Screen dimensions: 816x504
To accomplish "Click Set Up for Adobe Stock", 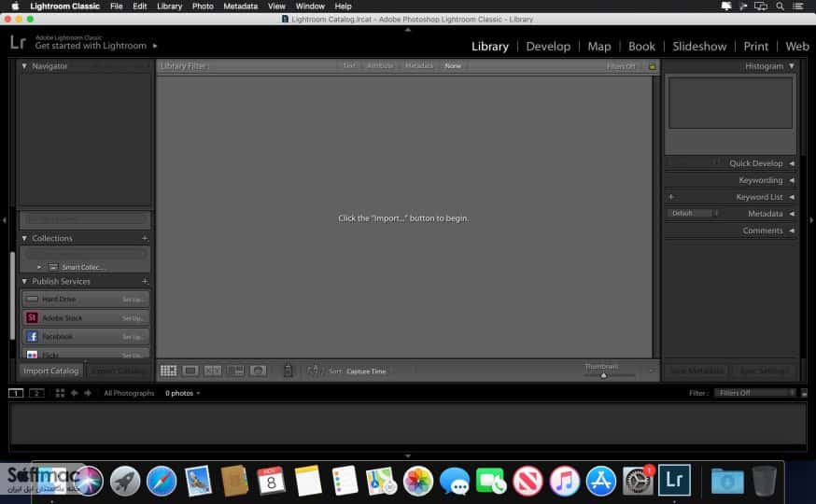I will [133, 318].
